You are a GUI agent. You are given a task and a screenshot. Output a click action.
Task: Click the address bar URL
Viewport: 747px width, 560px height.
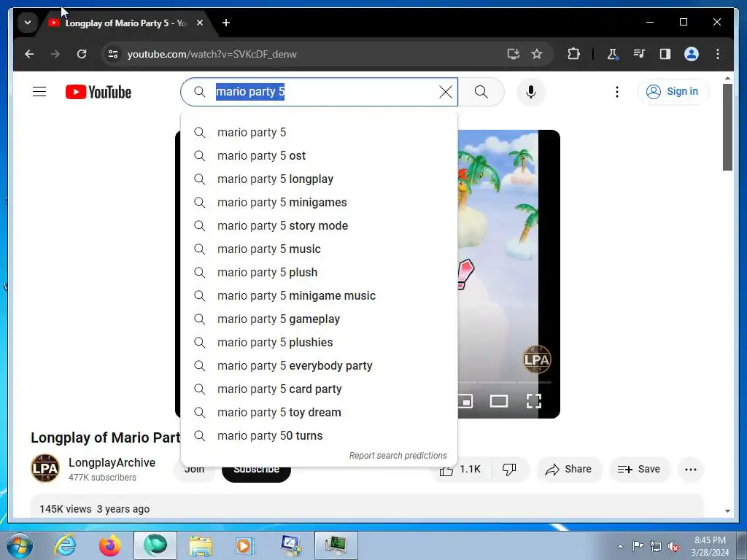212,54
